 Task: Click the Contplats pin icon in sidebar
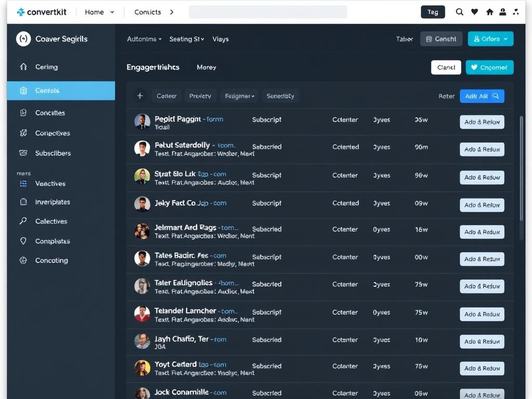(22, 241)
